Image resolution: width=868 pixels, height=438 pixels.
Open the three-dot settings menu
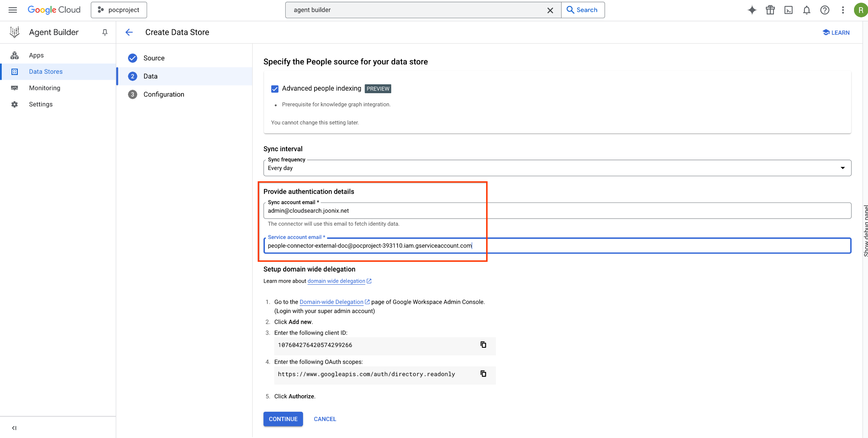(843, 10)
